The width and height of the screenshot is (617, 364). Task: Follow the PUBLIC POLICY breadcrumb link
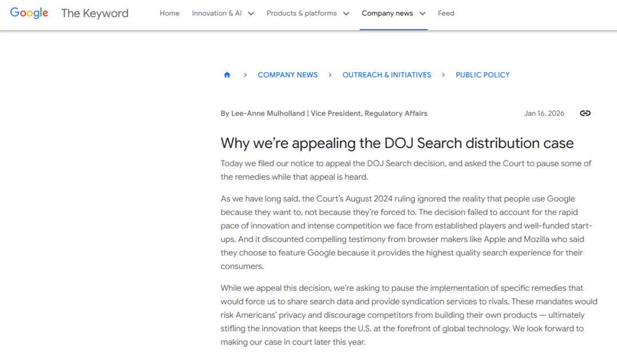pyautogui.click(x=483, y=75)
